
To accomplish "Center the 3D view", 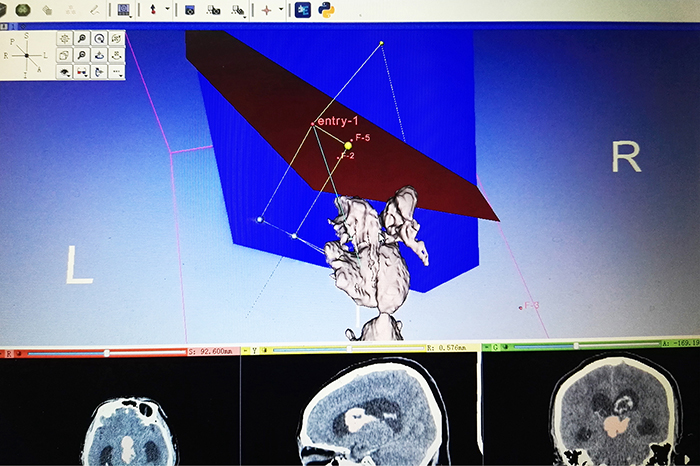I will [64, 38].
